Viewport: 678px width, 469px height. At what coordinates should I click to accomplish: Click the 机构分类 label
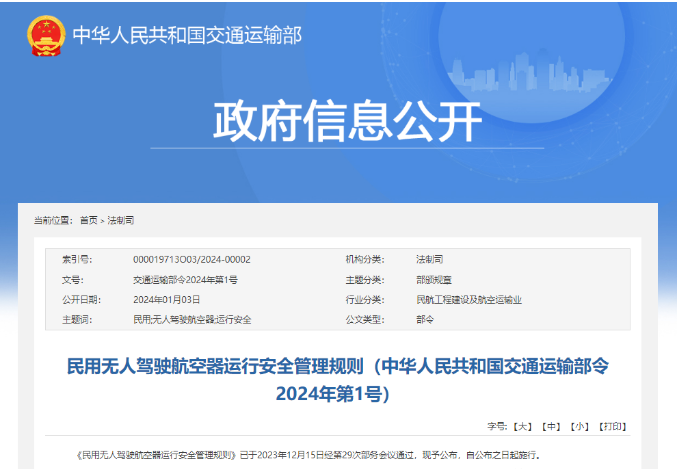pos(365,259)
